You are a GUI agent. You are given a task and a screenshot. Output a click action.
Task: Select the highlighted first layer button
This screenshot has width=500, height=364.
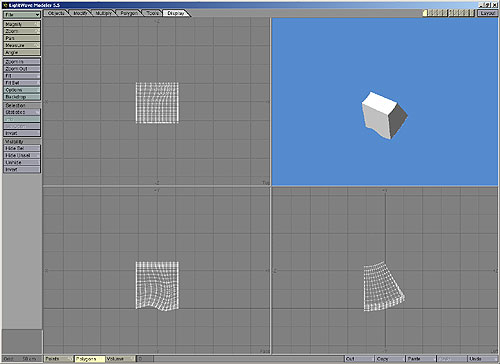tap(425, 13)
